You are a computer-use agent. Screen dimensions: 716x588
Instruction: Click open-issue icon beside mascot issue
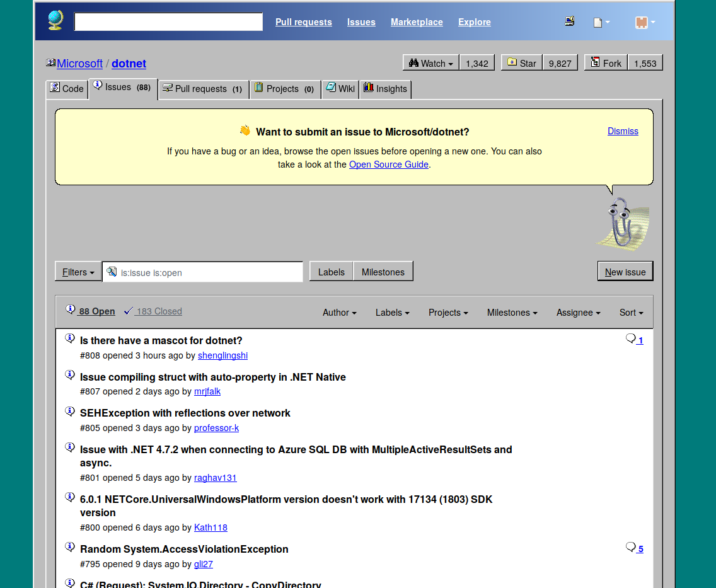[x=70, y=338]
